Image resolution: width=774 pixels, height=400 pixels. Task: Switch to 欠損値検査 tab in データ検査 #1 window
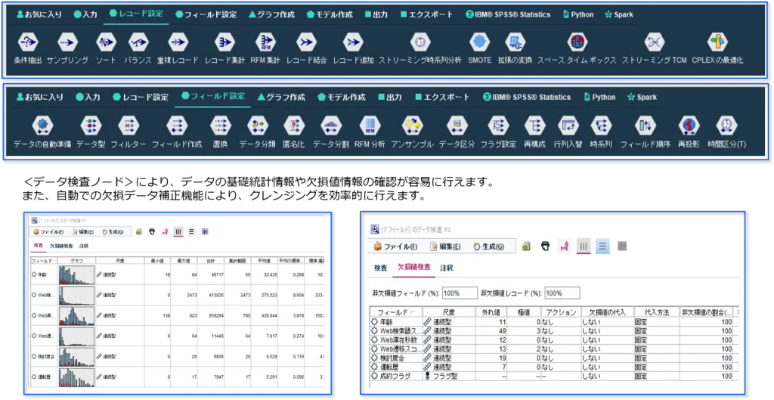click(x=62, y=245)
